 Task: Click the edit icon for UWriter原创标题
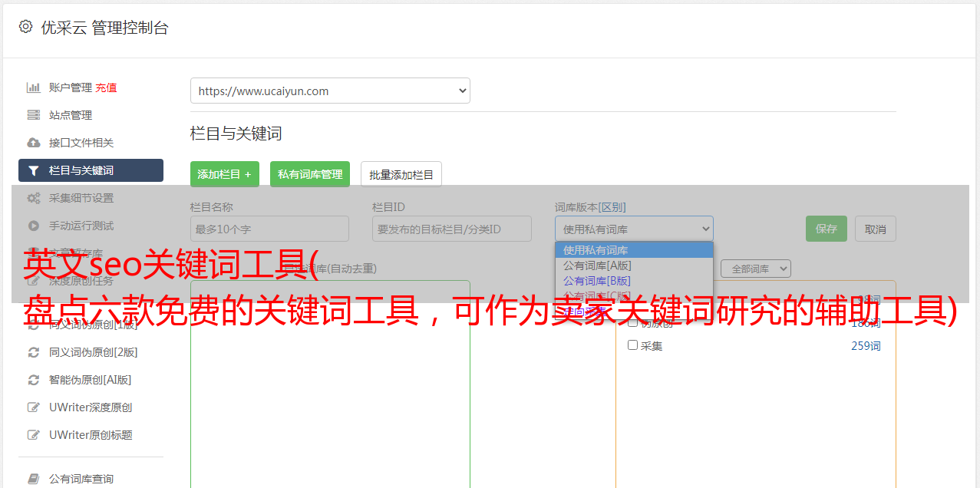(x=34, y=435)
